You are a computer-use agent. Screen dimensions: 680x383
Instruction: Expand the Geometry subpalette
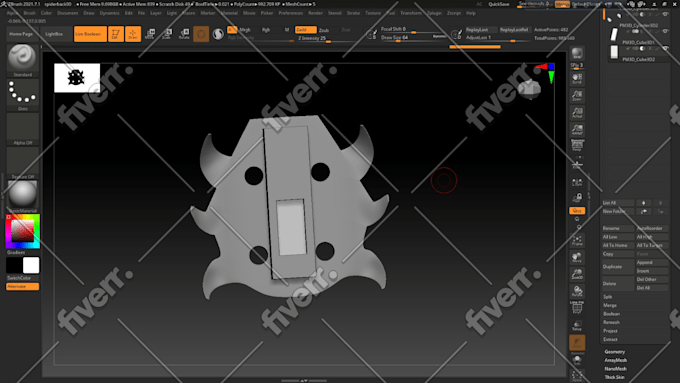[x=615, y=352]
